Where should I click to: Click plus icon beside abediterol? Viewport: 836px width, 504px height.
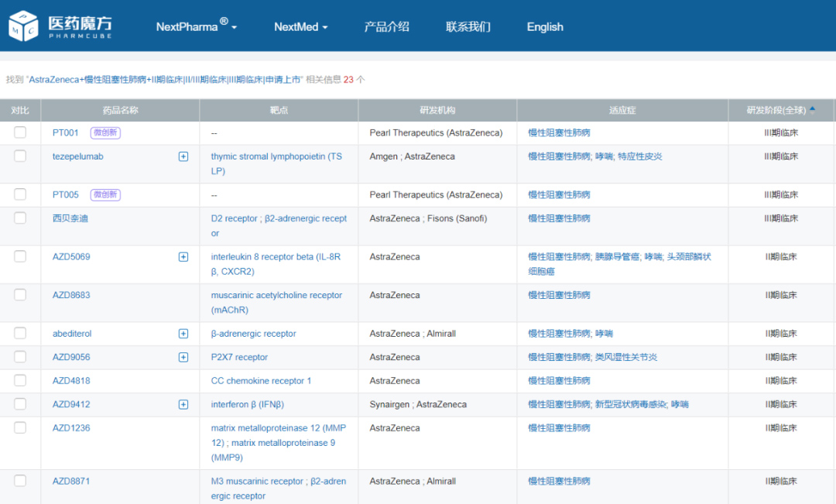[x=183, y=334]
